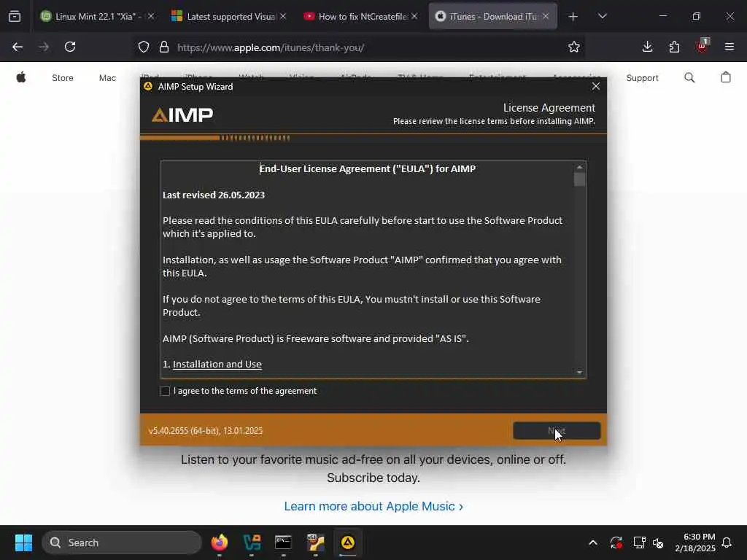The height and width of the screenshot is (560, 747).
Task: Click the EULA scrollbar thumb
Action: (579, 179)
